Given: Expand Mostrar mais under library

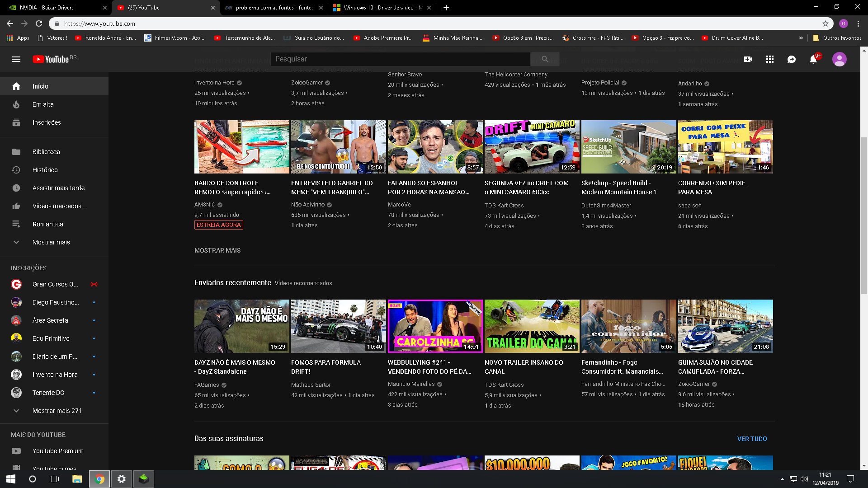Looking at the screenshot, I should [x=54, y=242].
